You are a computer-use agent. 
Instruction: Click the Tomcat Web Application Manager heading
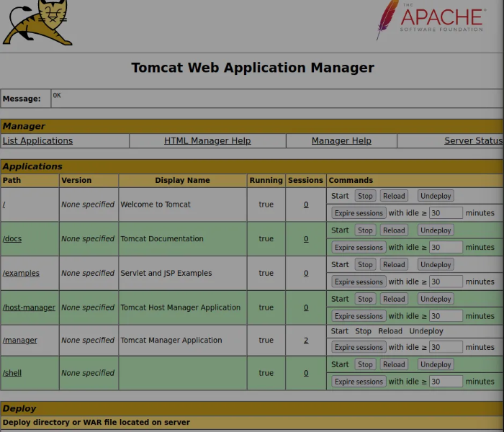(x=253, y=68)
